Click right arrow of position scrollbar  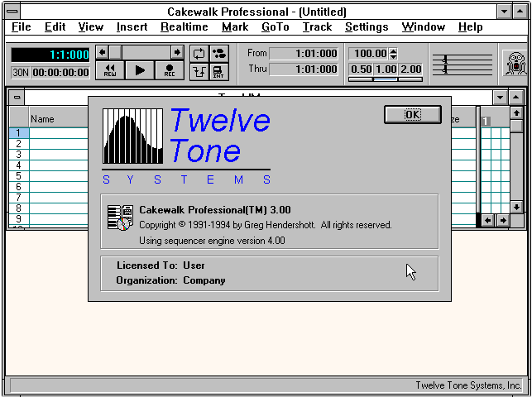tap(177, 53)
